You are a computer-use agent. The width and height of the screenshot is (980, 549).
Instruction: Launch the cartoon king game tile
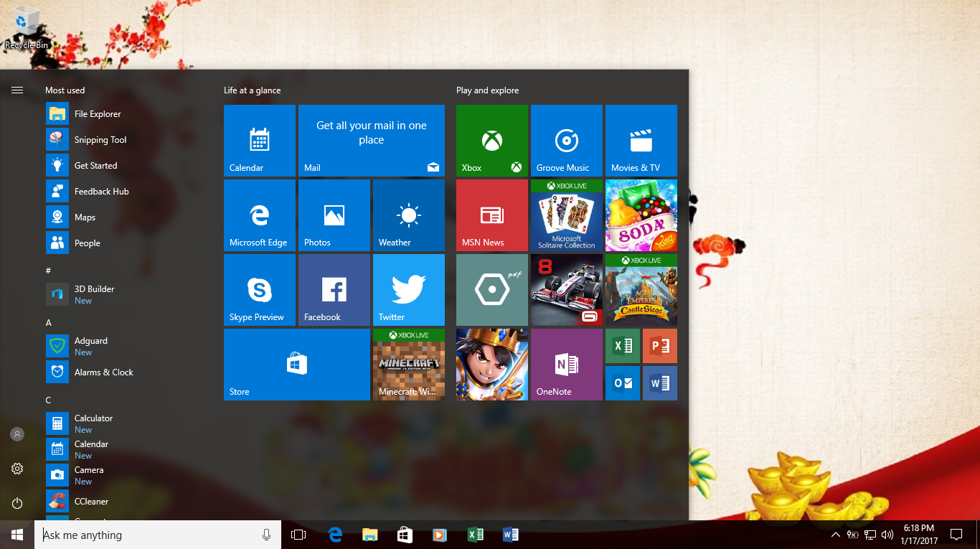pyautogui.click(x=492, y=365)
